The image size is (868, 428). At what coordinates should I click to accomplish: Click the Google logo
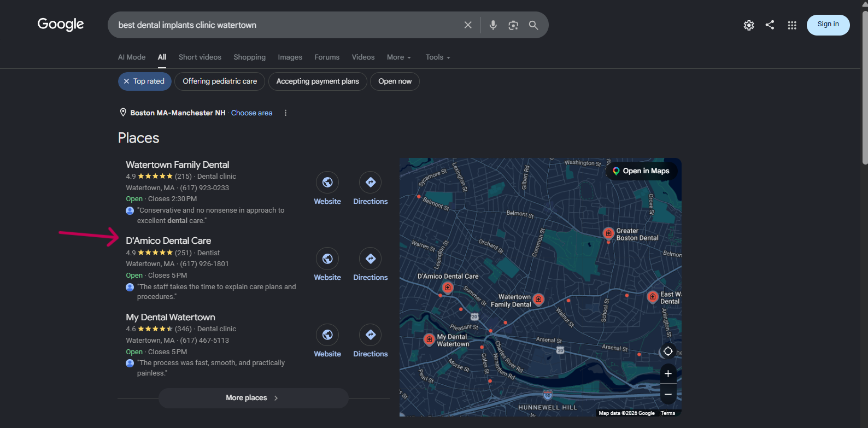(x=61, y=25)
